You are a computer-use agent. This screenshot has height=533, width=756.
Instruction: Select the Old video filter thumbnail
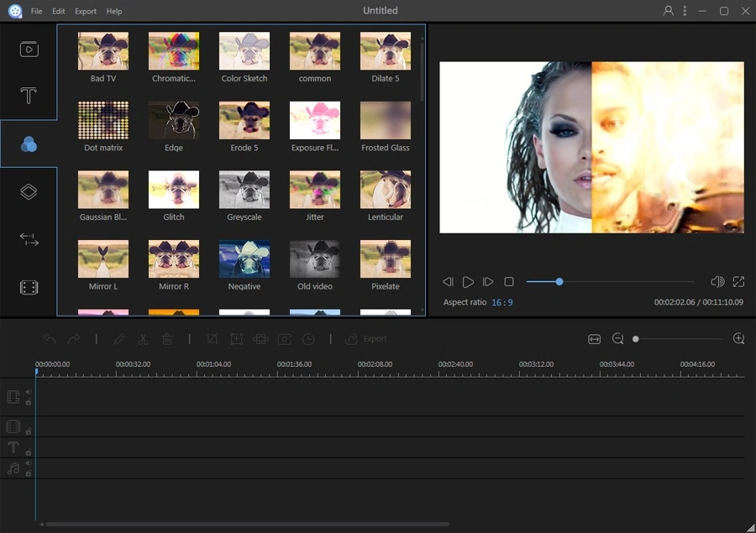pyautogui.click(x=315, y=259)
